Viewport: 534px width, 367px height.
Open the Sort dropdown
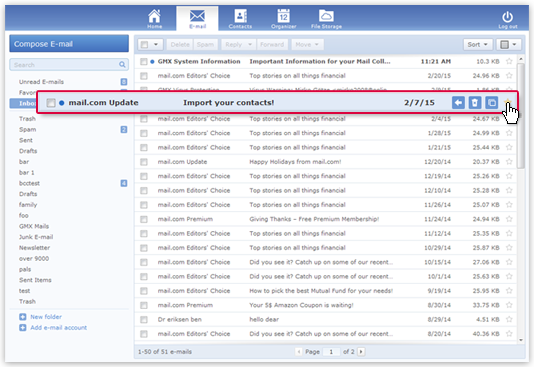[477, 45]
